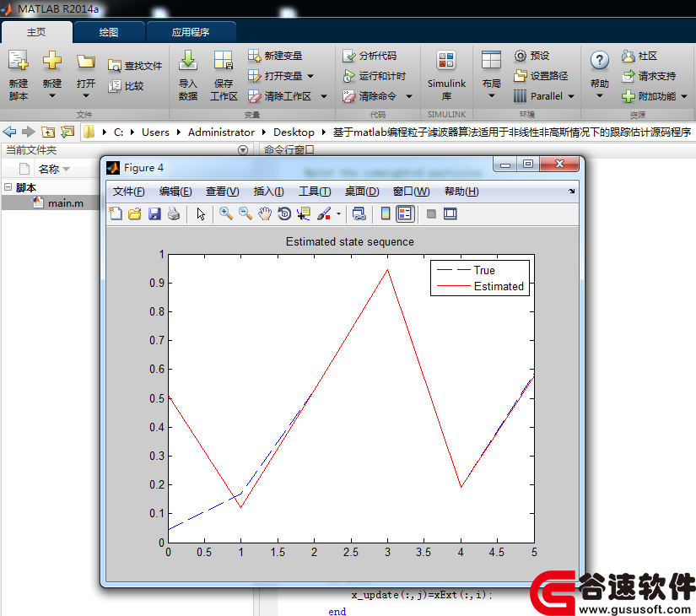Toggle the Brush data tool in Figure 4
The image size is (696, 616).
[x=324, y=213]
